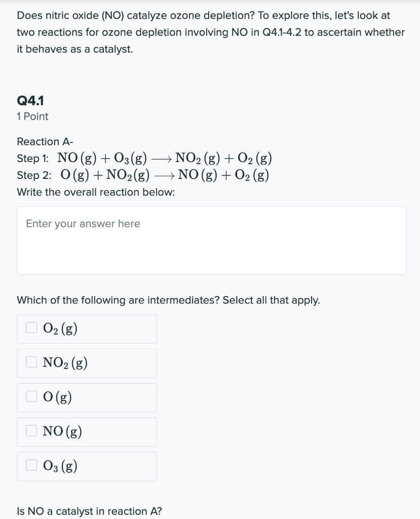Check the O₂ (g) checkbox

point(31,328)
